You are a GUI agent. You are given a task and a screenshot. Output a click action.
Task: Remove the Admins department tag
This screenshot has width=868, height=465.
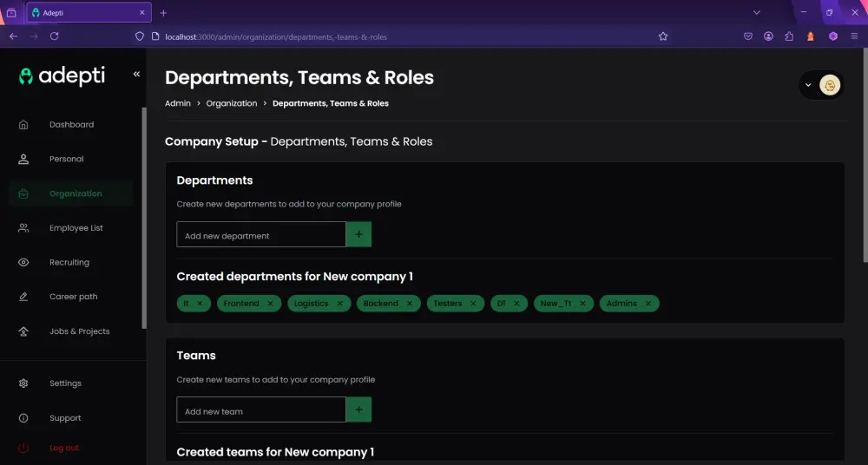[x=648, y=304]
